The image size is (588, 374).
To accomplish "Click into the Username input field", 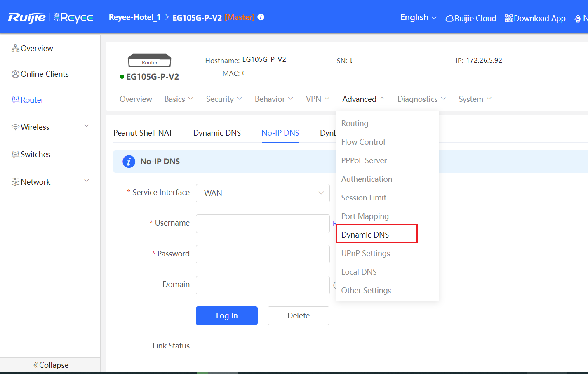I will [x=263, y=223].
